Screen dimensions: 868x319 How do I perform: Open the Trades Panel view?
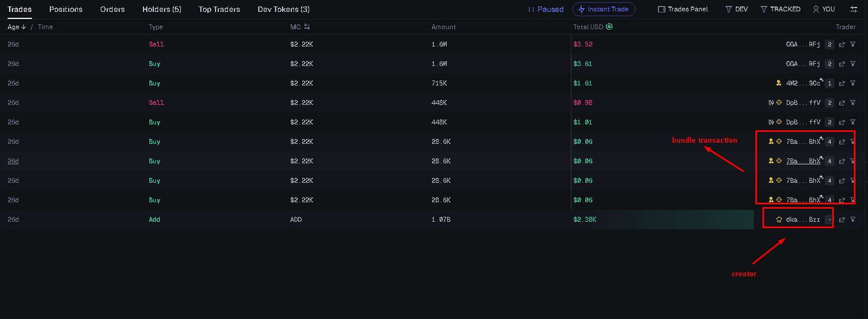point(682,9)
